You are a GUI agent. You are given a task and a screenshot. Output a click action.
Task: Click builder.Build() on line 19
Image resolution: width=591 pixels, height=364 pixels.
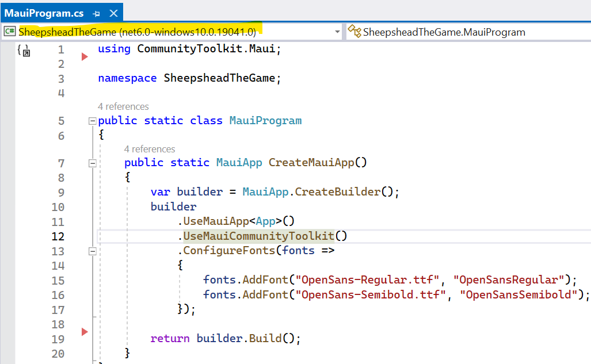(245, 338)
